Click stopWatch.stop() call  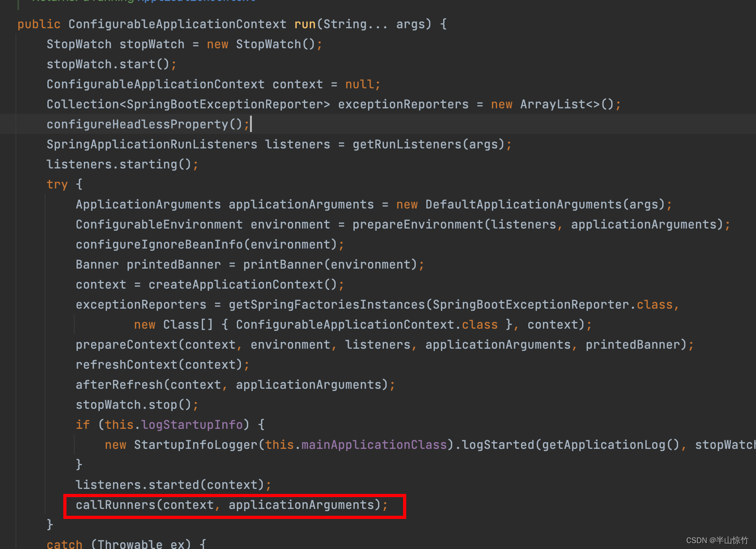134,405
